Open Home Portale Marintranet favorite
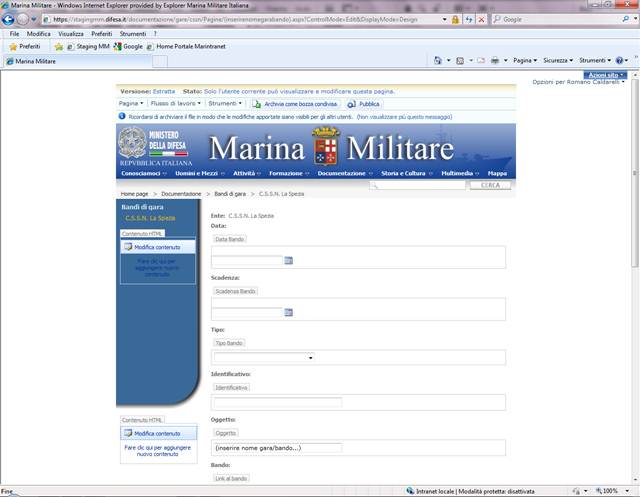 pyautogui.click(x=186, y=47)
